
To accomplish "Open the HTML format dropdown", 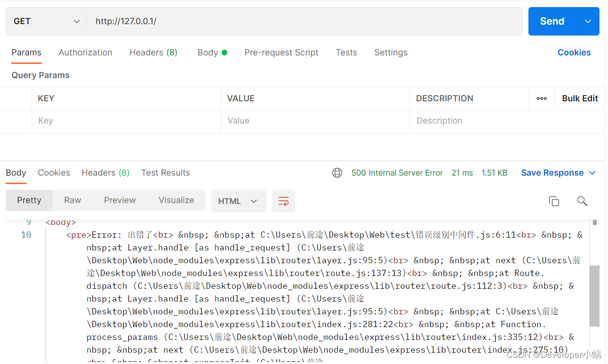I will 239,201.
